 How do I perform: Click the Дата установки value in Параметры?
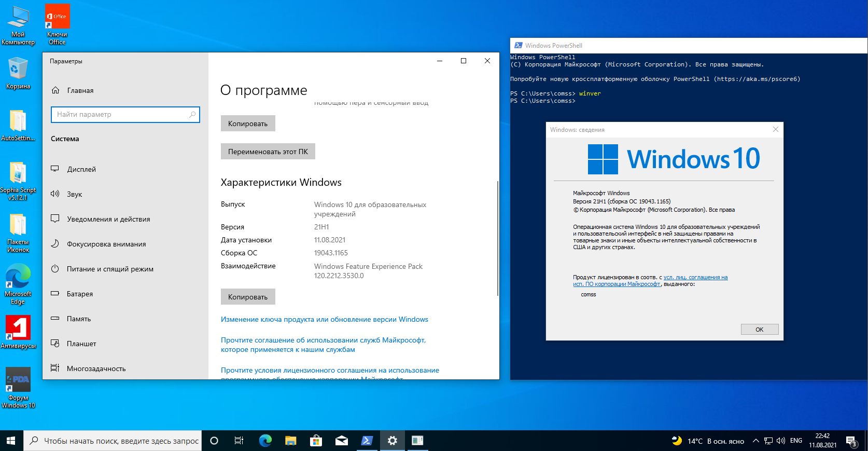tap(330, 240)
